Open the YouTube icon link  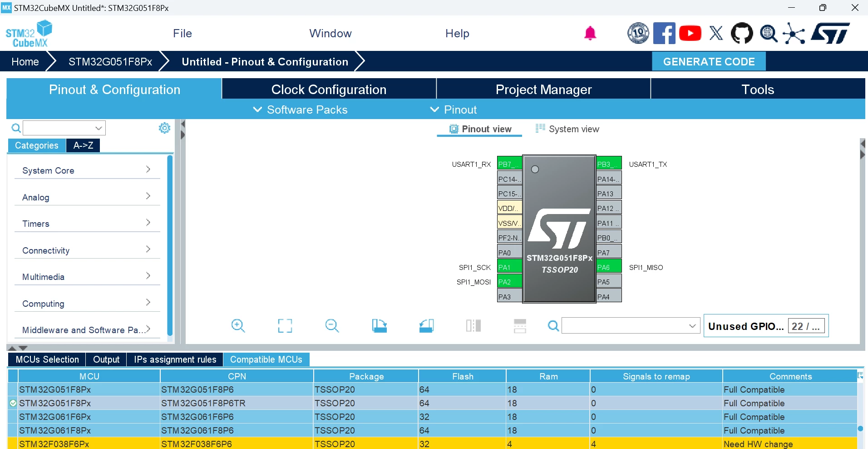(x=690, y=33)
